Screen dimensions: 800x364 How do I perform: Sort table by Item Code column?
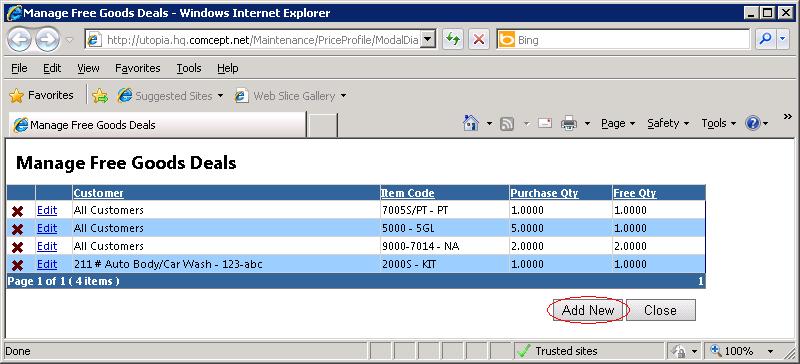[x=408, y=193]
